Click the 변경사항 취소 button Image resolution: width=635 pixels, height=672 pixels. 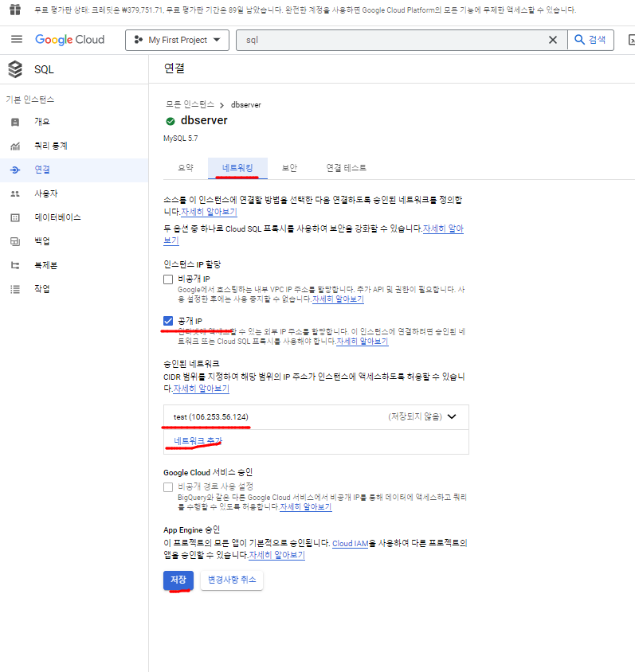[232, 580]
